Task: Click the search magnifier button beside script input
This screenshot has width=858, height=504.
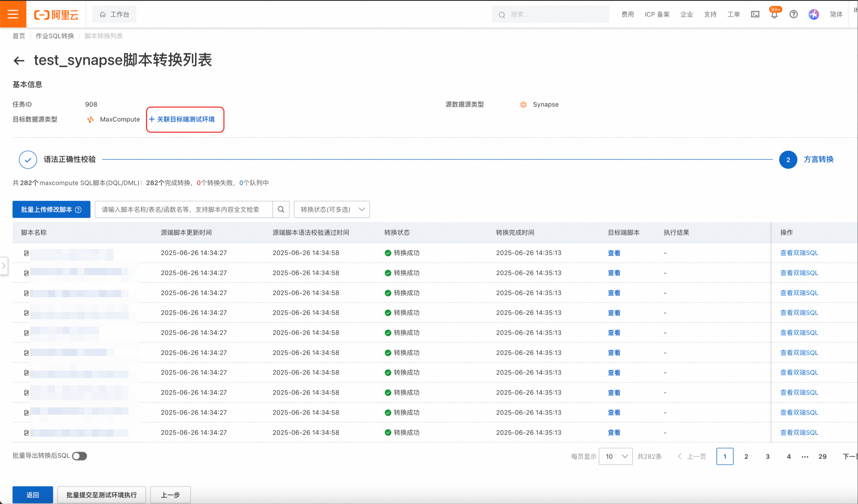Action: pyautogui.click(x=281, y=209)
